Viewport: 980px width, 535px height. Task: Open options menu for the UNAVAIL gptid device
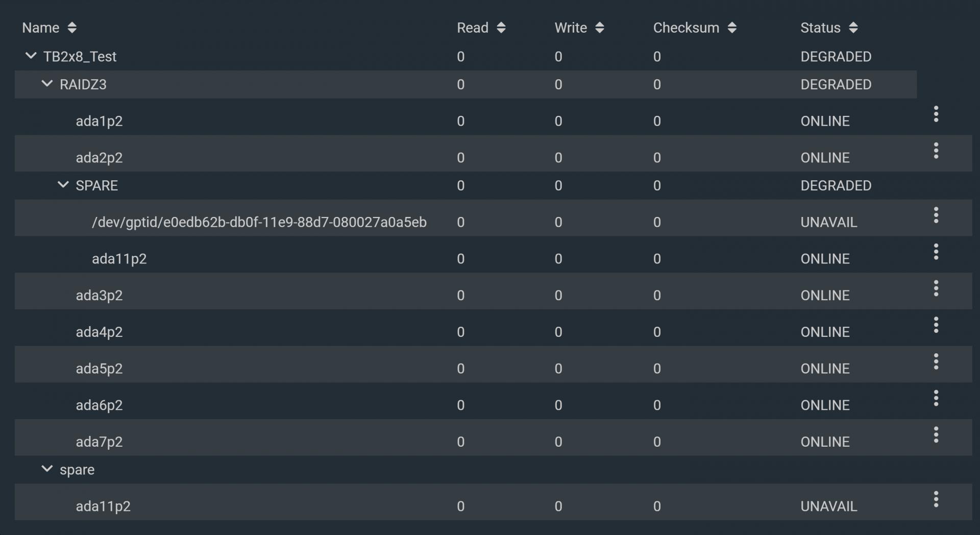point(936,215)
